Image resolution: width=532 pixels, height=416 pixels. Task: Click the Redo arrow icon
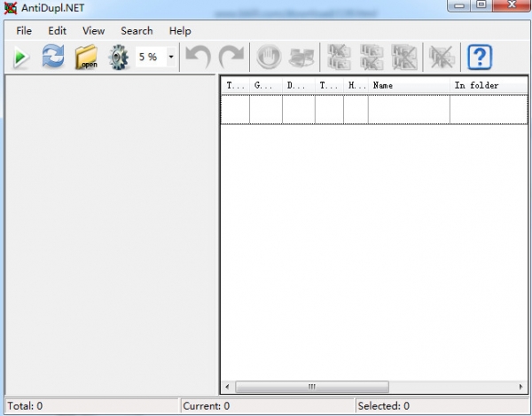click(231, 57)
